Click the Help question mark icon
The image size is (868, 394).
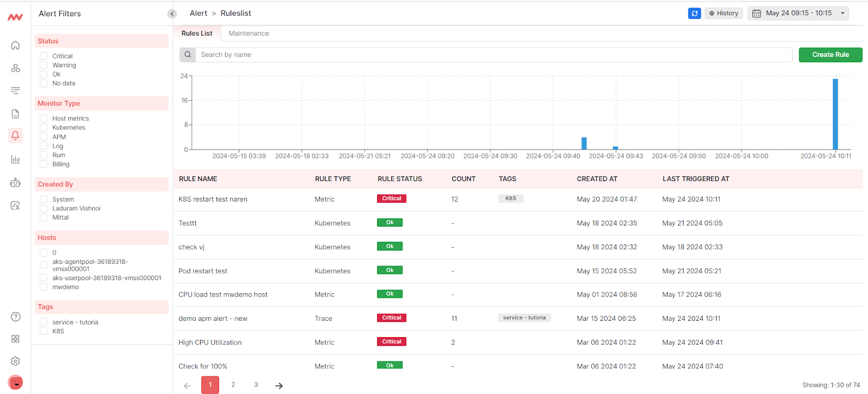16,317
